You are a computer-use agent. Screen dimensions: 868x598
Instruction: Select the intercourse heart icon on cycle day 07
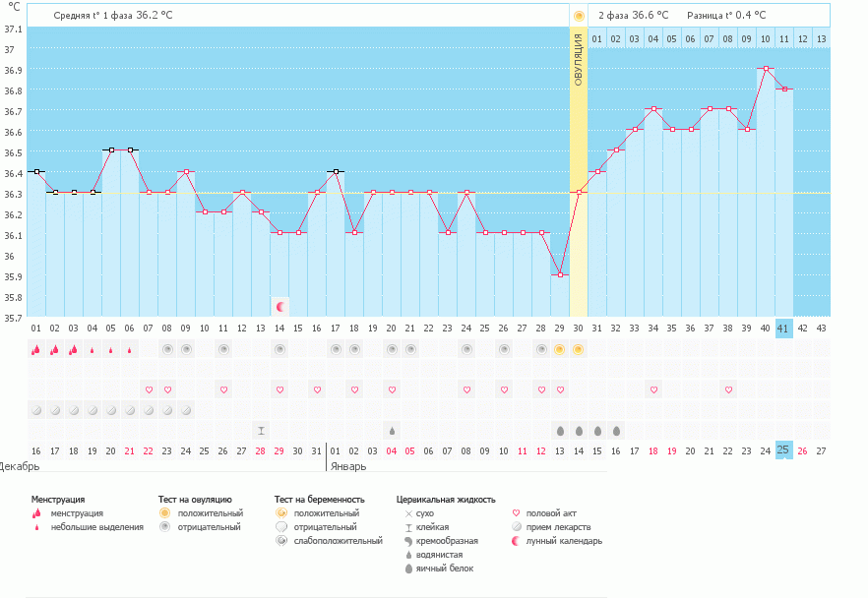[149, 389]
